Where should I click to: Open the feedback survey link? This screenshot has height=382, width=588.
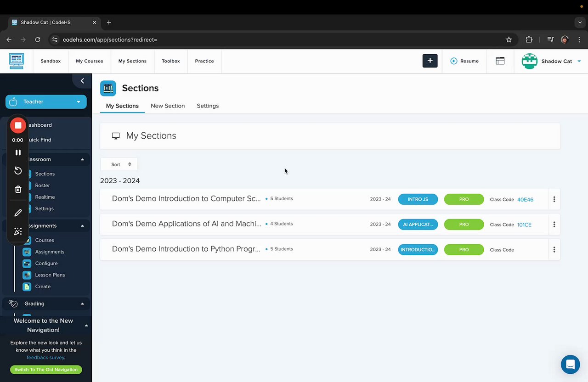click(45, 357)
